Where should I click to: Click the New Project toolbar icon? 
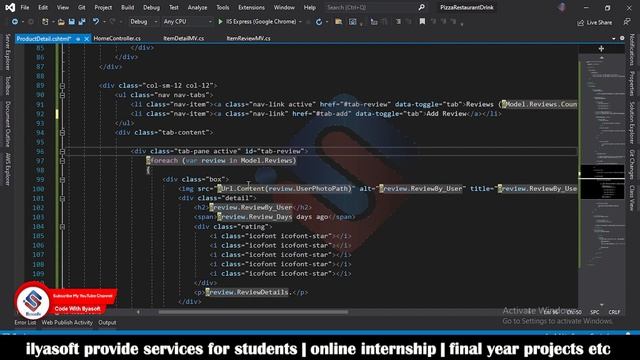point(45,22)
